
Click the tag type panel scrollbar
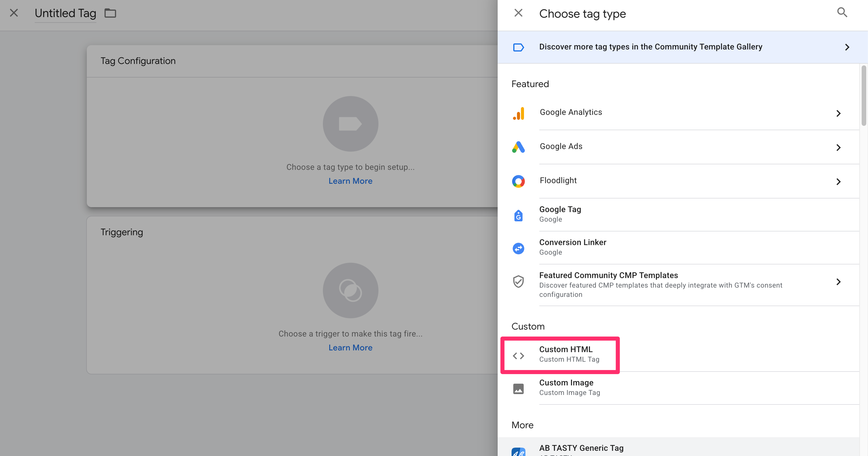[x=864, y=96]
